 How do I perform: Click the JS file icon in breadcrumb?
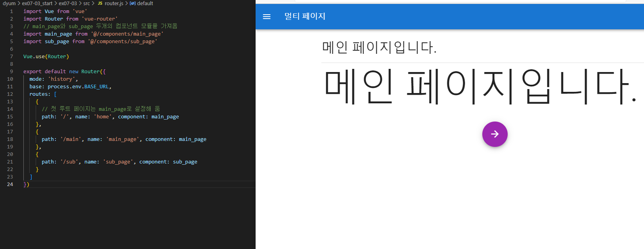(100, 3)
